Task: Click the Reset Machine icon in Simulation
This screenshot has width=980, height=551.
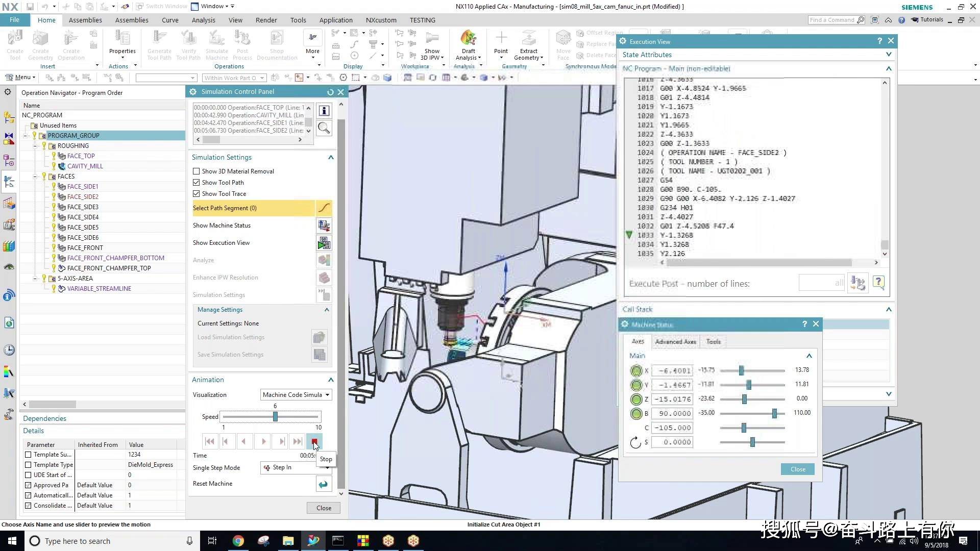Action: point(324,484)
